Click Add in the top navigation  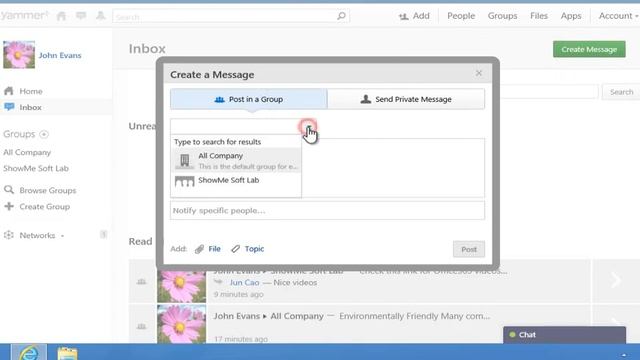(414, 16)
